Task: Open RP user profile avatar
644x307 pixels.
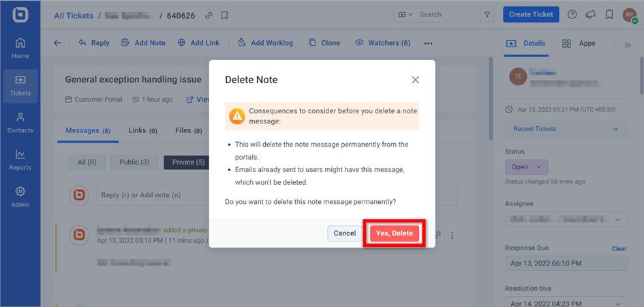Action: [630, 15]
